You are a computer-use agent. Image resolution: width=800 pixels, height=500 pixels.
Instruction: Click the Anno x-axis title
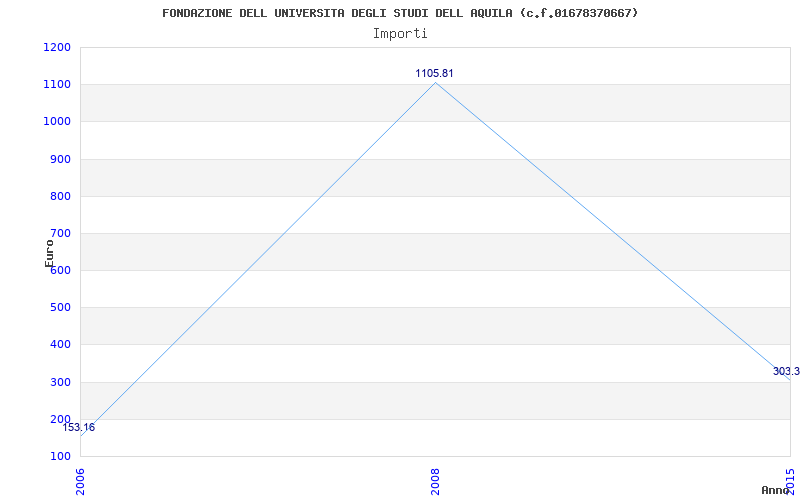click(x=775, y=490)
